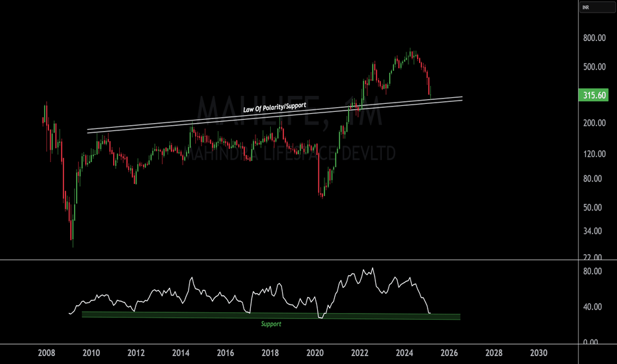Screen dimensions: 617x364
Task: Click the 34.00 price axis label
Action: pyautogui.click(x=593, y=230)
